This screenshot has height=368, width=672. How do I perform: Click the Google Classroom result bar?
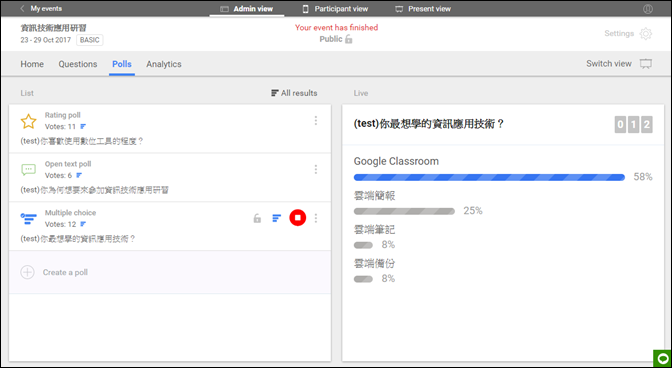pyautogui.click(x=489, y=177)
